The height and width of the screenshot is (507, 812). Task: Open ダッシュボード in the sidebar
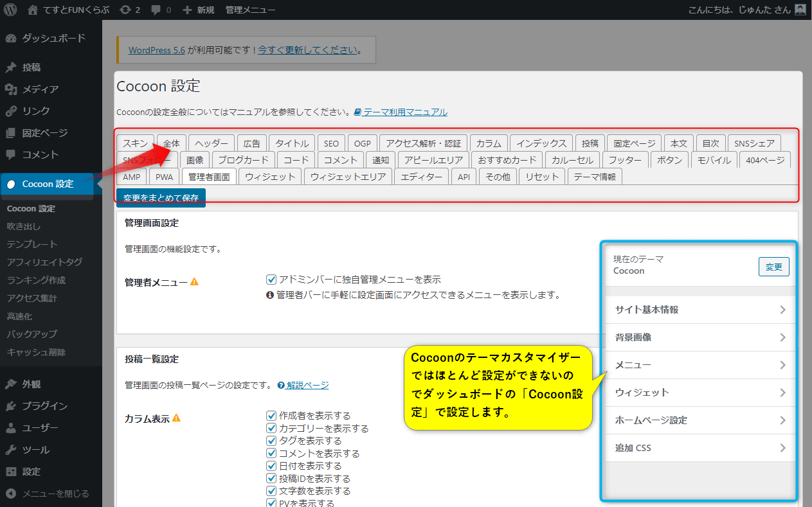click(x=51, y=38)
